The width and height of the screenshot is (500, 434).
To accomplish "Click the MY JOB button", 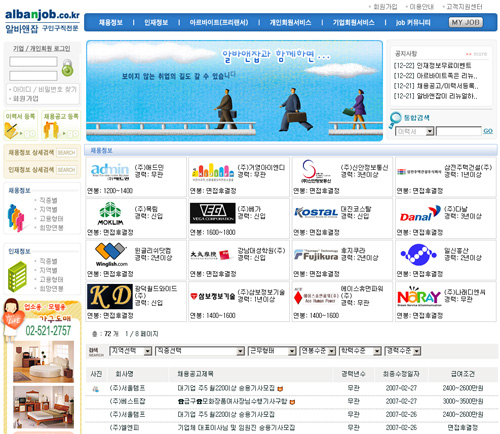I will pos(466,22).
